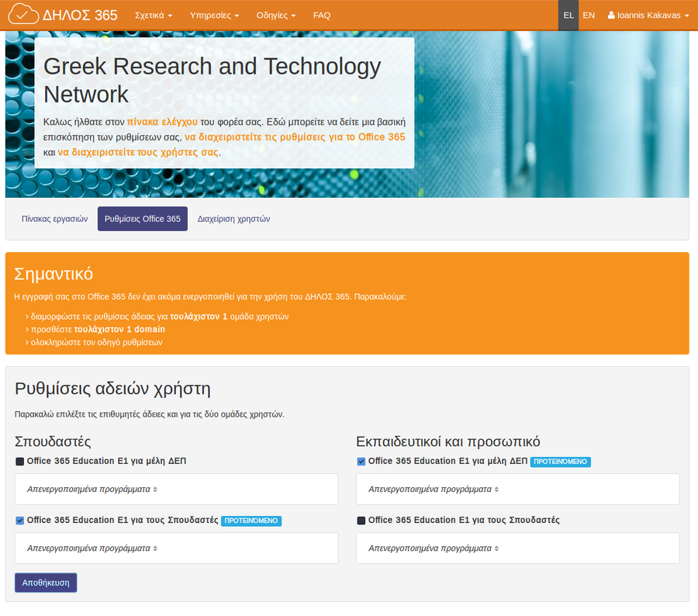Click ΠΡΟΤΕΙΝΟΜΕΝΟ badge under Σπουδαστές section
Screen dimensions: 698x616
251,521
